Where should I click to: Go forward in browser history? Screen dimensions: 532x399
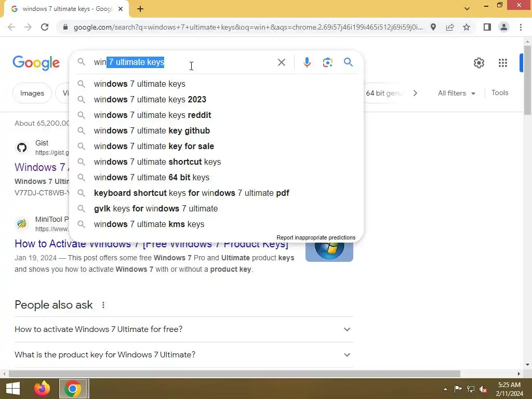[x=28, y=27]
